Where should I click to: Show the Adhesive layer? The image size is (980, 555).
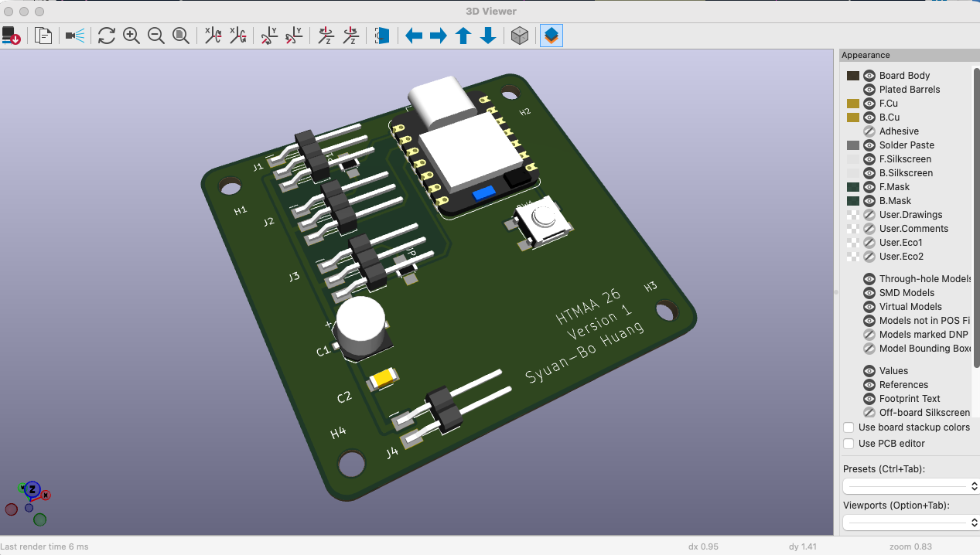pos(869,131)
